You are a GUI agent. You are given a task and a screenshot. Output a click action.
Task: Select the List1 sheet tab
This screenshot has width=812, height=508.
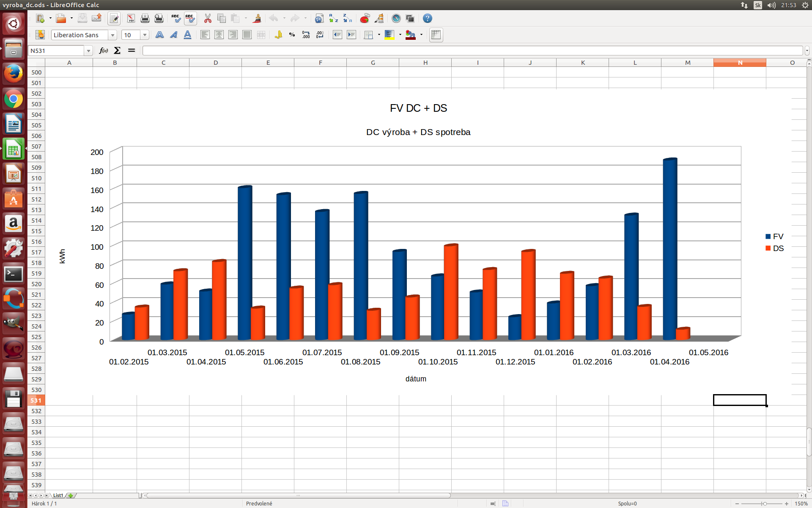(x=58, y=495)
